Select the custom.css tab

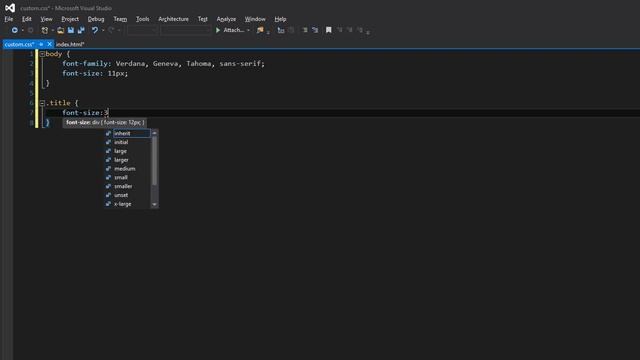tap(20, 44)
